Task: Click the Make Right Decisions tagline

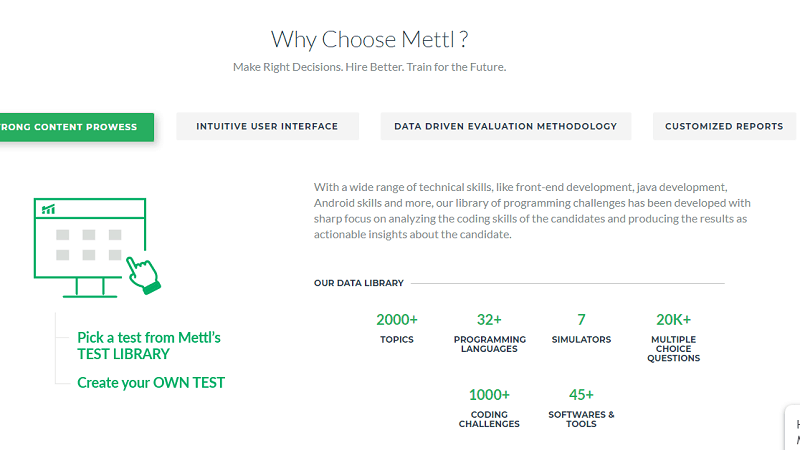Action: point(370,68)
